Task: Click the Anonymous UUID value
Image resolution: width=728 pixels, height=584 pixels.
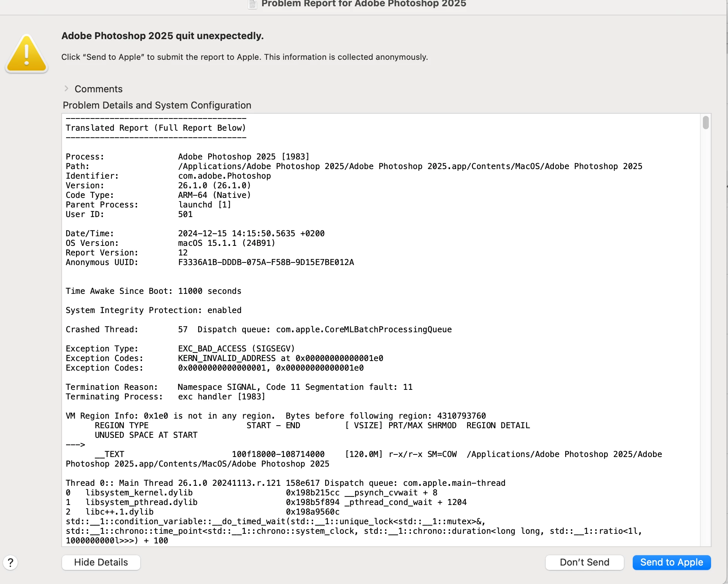Action: tap(266, 262)
